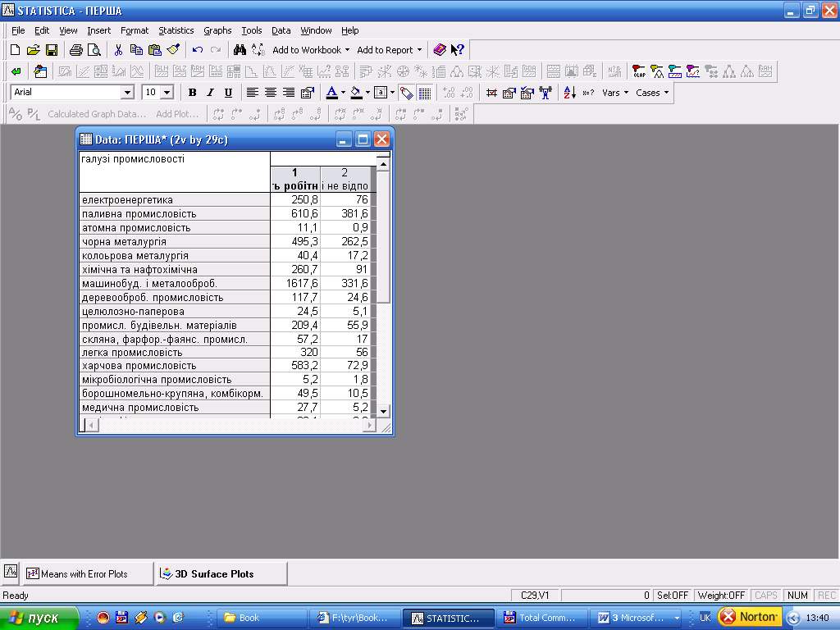Toggle the text labels tag button

pyautogui.click(x=407, y=93)
